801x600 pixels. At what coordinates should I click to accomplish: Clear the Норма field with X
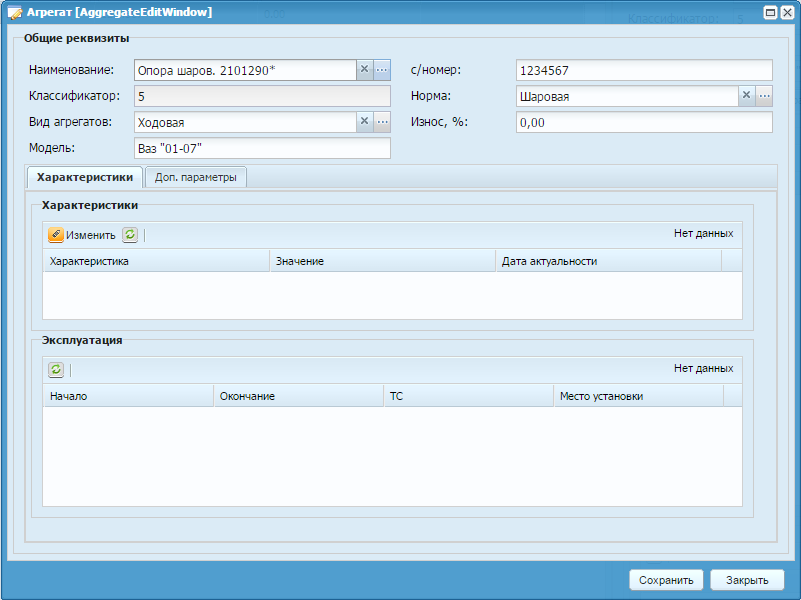click(x=746, y=95)
